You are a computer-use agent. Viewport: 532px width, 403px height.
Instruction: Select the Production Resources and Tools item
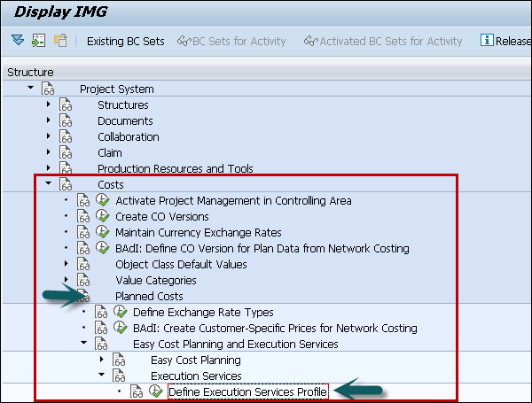pos(175,169)
